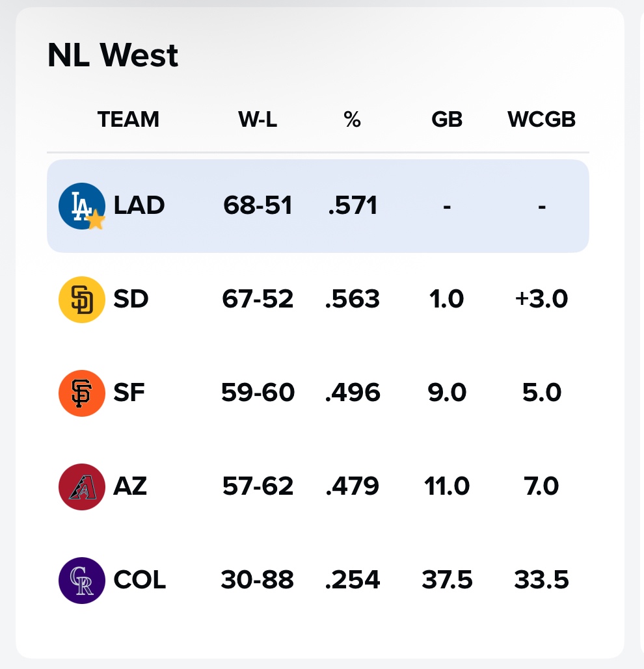The width and height of the screenshot is (644, 669).
Task: Click the Colorado Rockies logo
Action: (82, 580)
